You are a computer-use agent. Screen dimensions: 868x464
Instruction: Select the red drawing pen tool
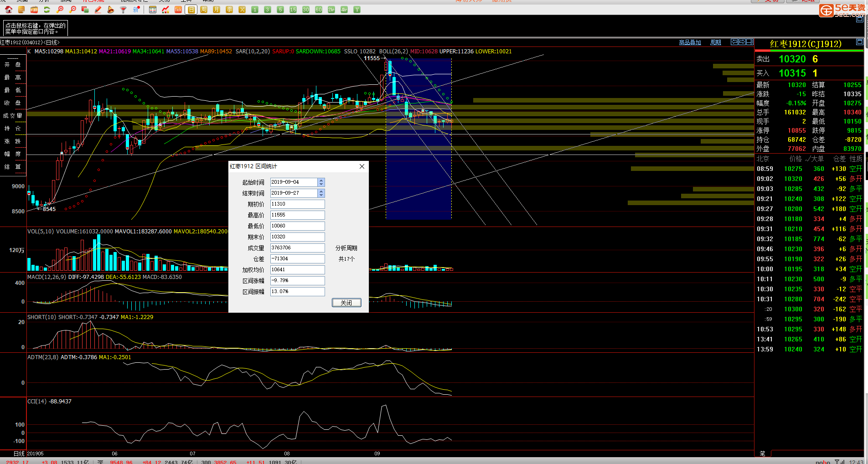coord(98,10)
